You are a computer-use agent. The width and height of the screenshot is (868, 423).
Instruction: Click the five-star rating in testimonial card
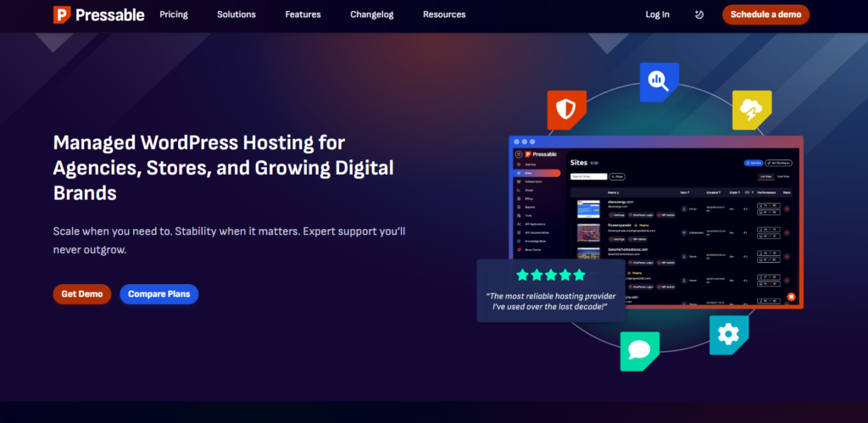[x=551, y=275]
